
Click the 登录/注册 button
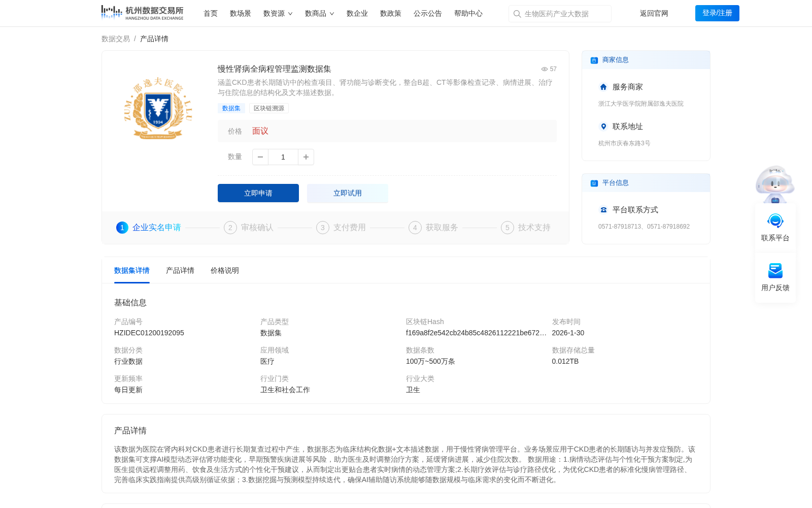[x=717, y=13]
